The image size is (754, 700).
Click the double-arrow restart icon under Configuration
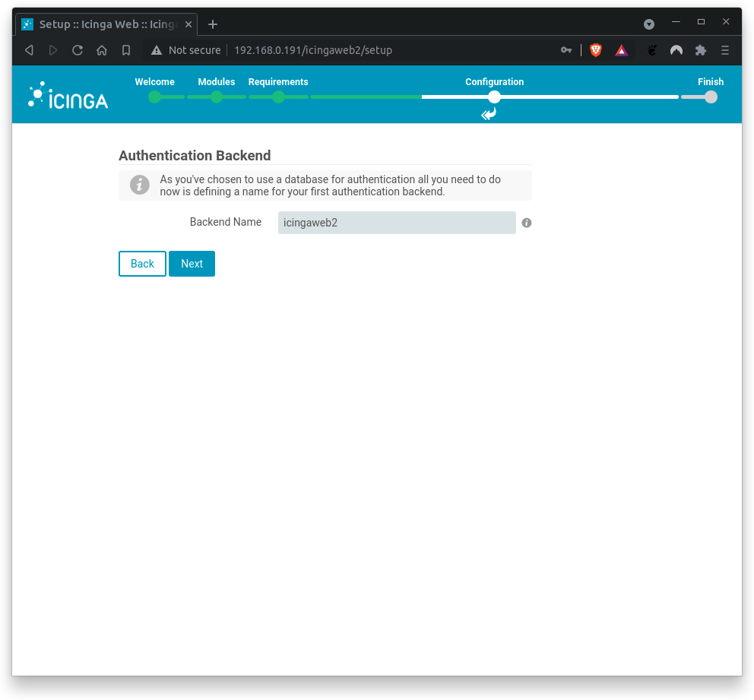[x=489, y=114]
